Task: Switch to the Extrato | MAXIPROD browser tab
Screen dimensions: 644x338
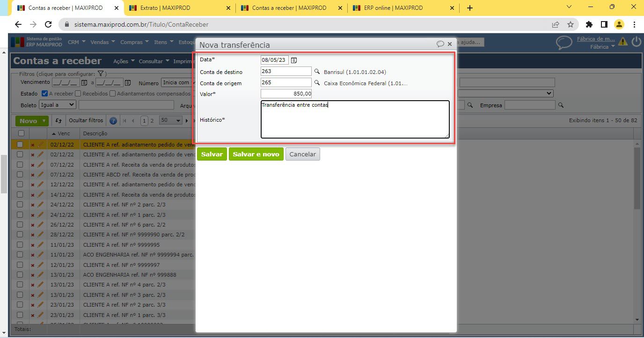Action: point(180,8)
